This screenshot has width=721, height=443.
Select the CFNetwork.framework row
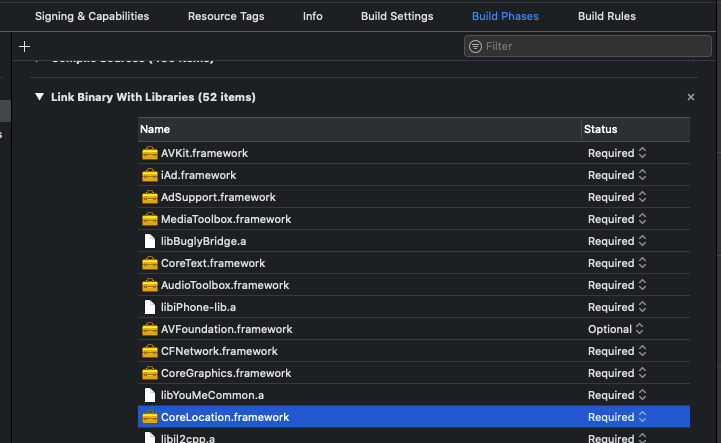(x=360, y=351)
